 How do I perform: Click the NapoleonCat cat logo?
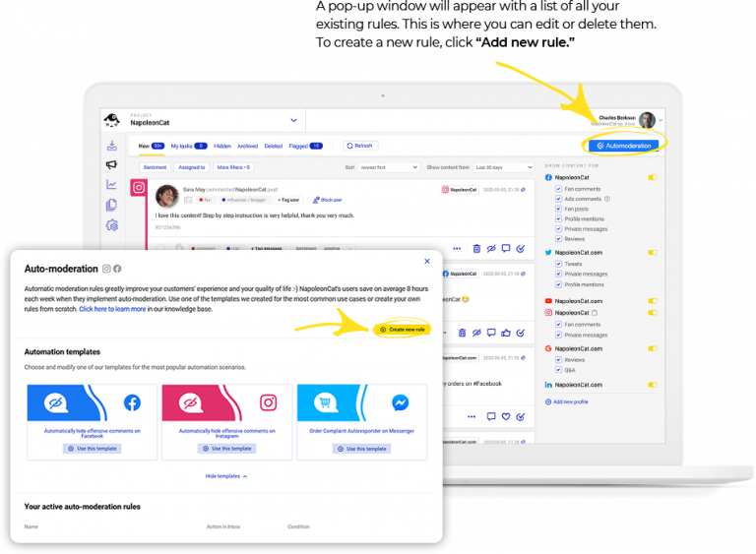pos(112,120)
